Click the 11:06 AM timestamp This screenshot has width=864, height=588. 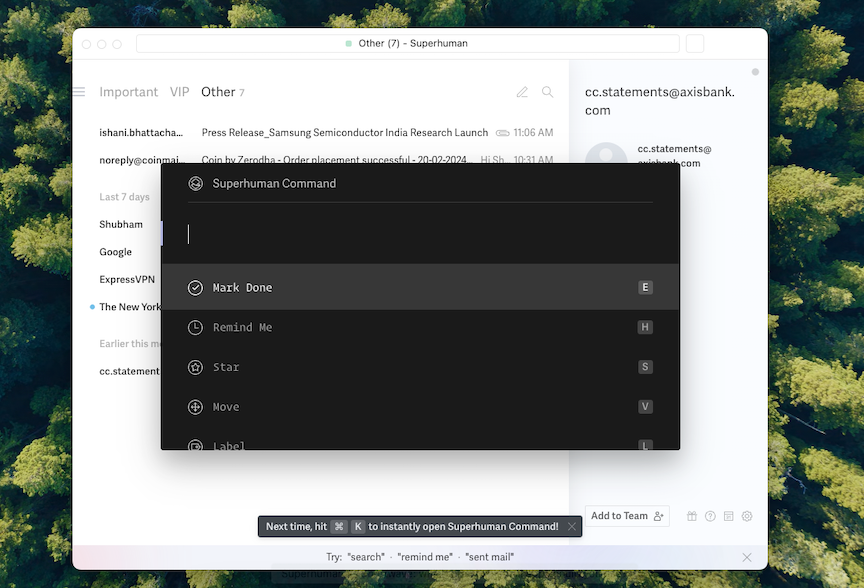pyautogui.click(x=533, y=132)
